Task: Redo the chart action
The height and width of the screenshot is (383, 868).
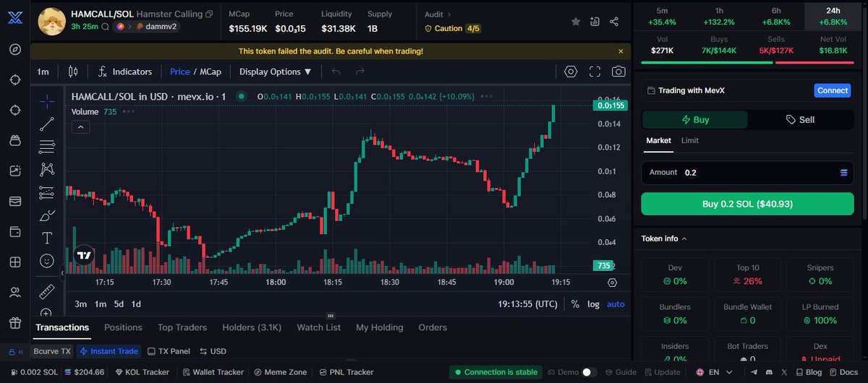Action: pos(360,72)
